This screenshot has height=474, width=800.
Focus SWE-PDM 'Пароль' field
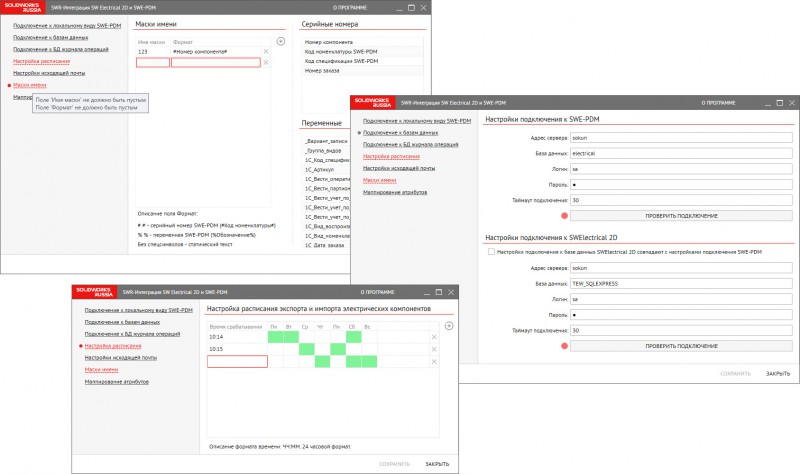coord(681,185)
